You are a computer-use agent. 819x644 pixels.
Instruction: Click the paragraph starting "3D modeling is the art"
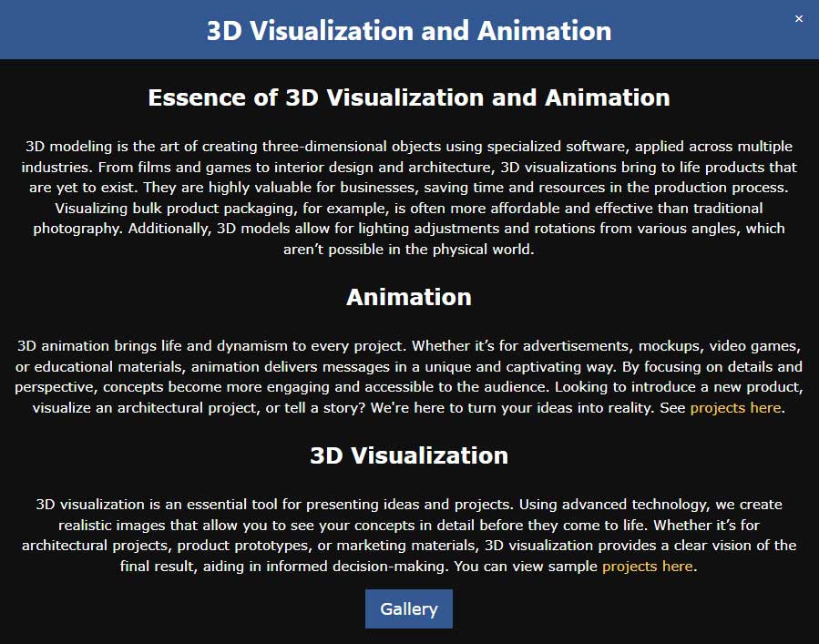click(x=409, y=198)
